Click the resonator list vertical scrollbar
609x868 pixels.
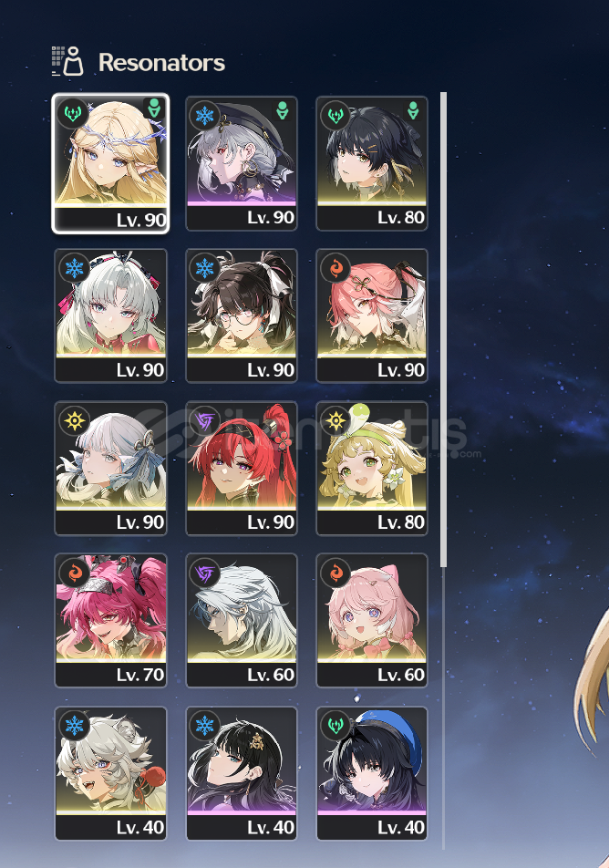[x=443, y=329]
